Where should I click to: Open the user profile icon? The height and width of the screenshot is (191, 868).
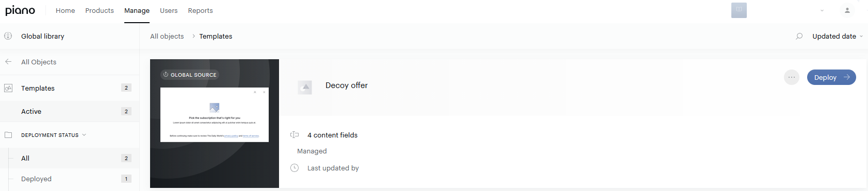[x=847, y=10]
